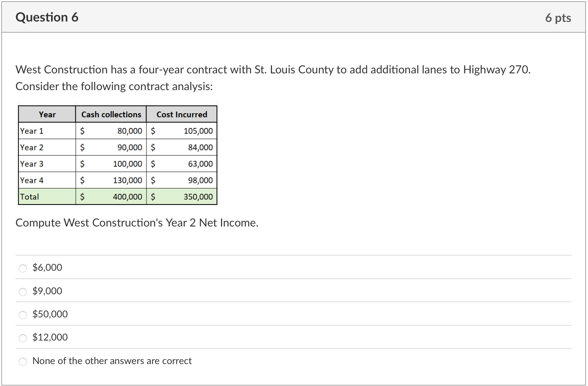The image size is (588, 386).
Task: Click the 84,000 cost incurred cell
Action: 182,148
